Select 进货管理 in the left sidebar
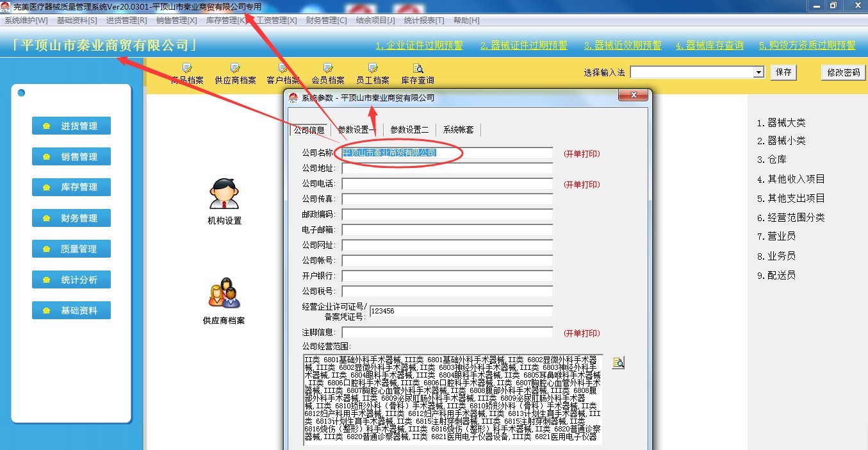This screenshot has height=450, width=868. click(x=71, y=126)
